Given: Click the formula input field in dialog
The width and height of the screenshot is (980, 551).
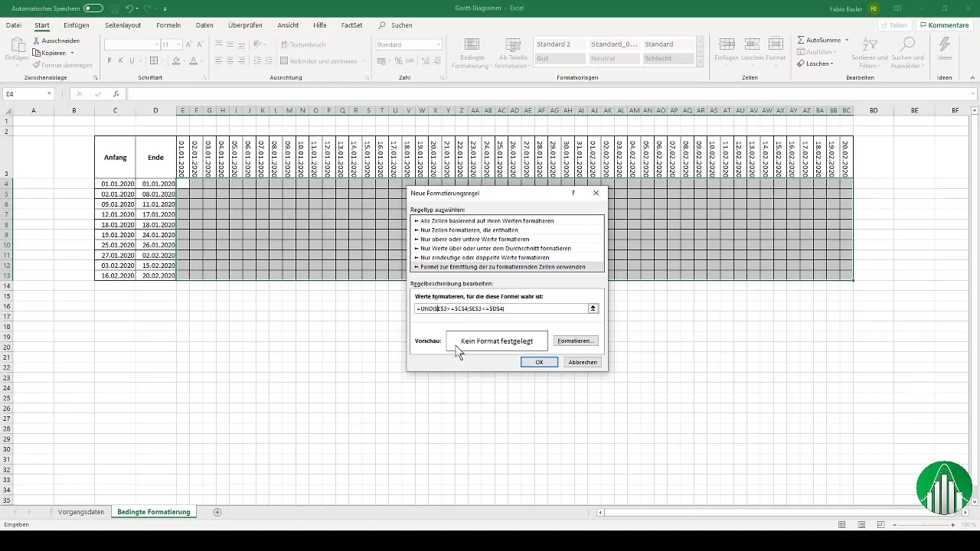Looking at the screenshot, I should point(501,308).
